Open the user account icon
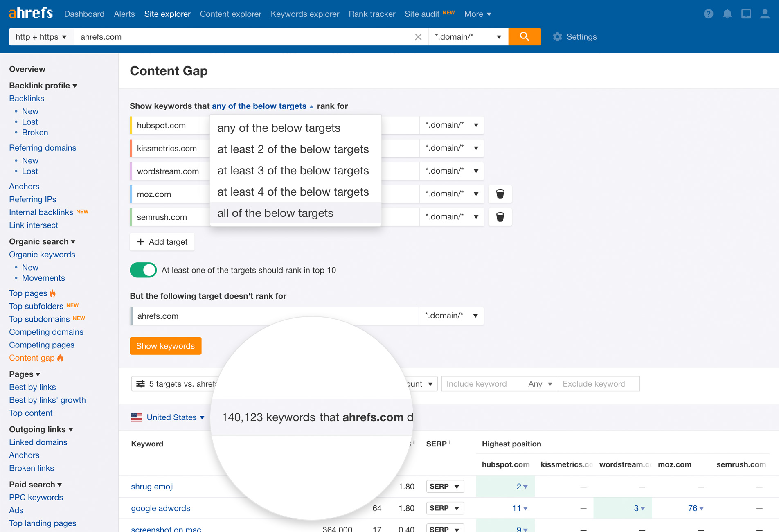Image resolution: width=779 pixels, height=532 pixels. pos(765,14)
